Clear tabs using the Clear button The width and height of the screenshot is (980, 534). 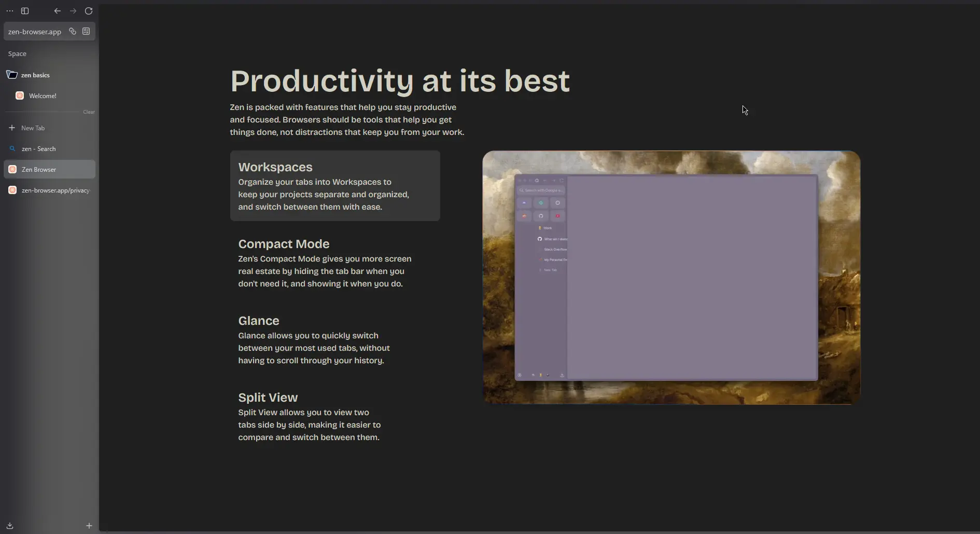(89, 112)
